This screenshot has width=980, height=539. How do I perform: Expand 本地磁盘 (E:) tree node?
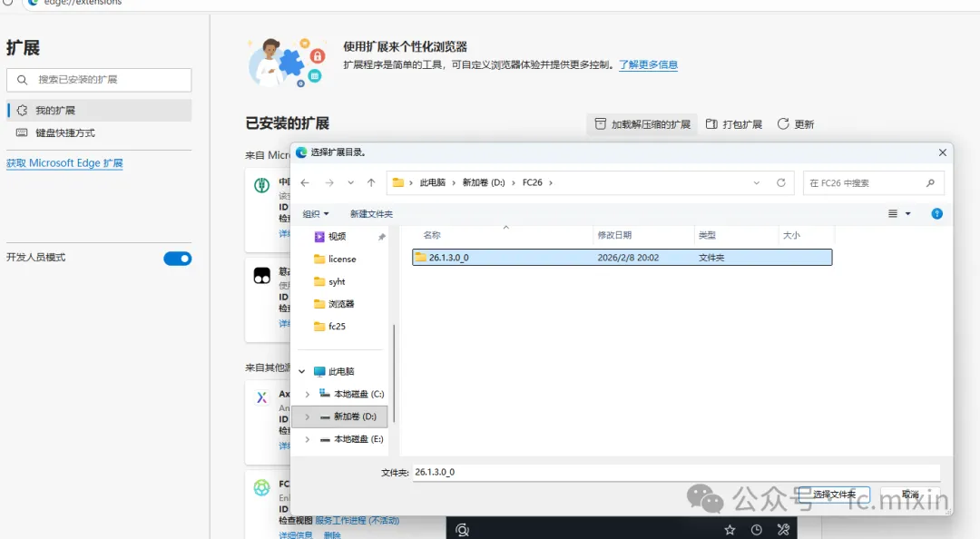[307, 439]
